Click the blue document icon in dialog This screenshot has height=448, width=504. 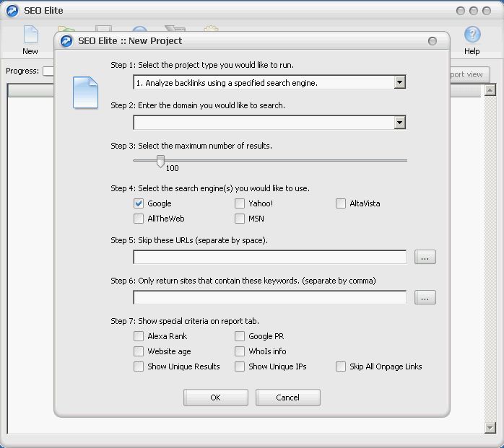coord(85,92)
